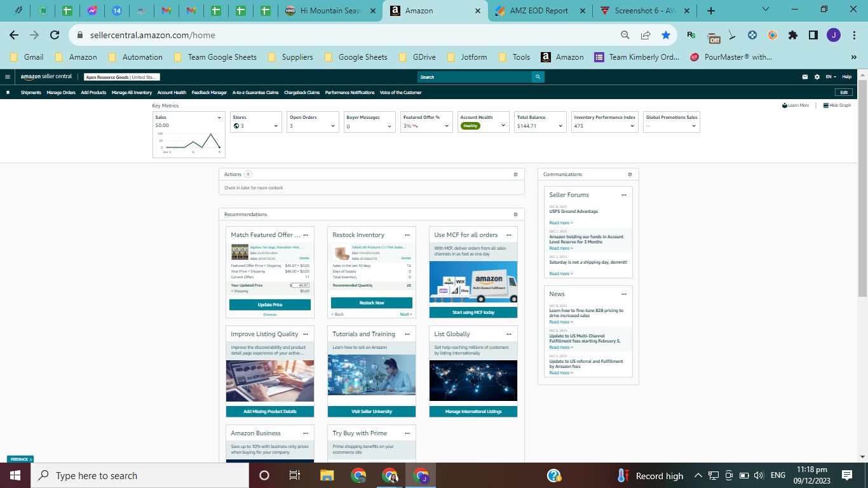
Task: Click the Edit favorites bar button
Action: (844, 93)
